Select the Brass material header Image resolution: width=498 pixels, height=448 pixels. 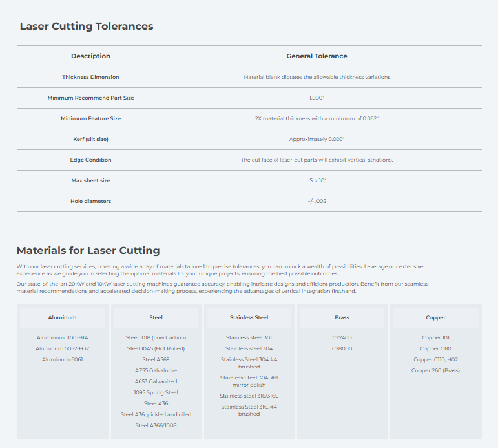[342, 317]
